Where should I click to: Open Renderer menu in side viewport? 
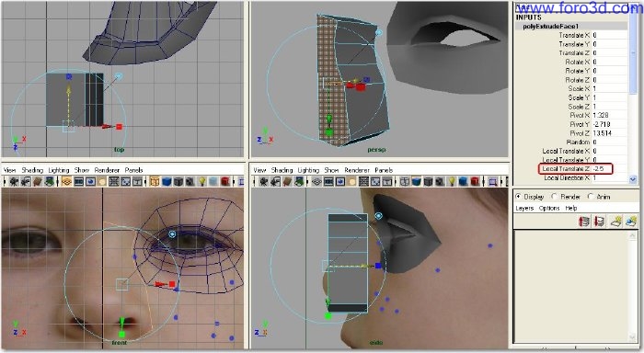pos(357,170)
